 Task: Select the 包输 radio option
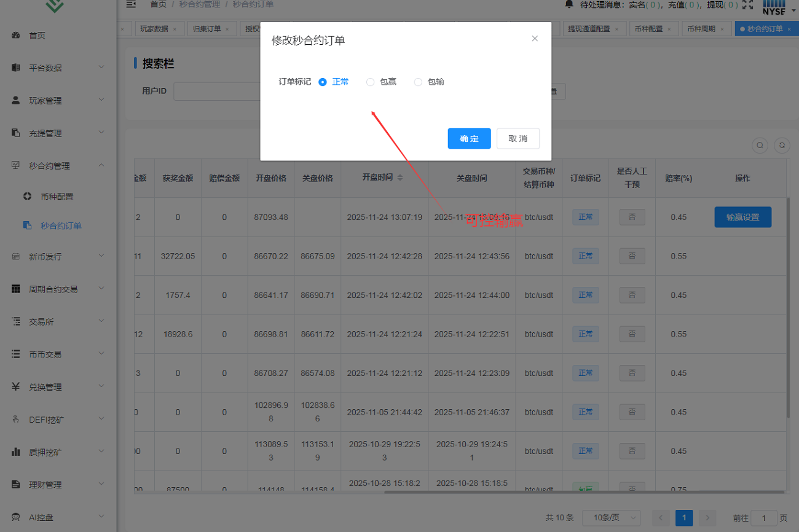tap(418, 82)
